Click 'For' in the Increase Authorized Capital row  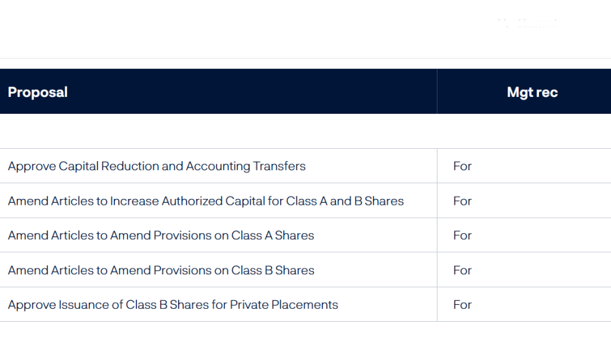(462, 201)
